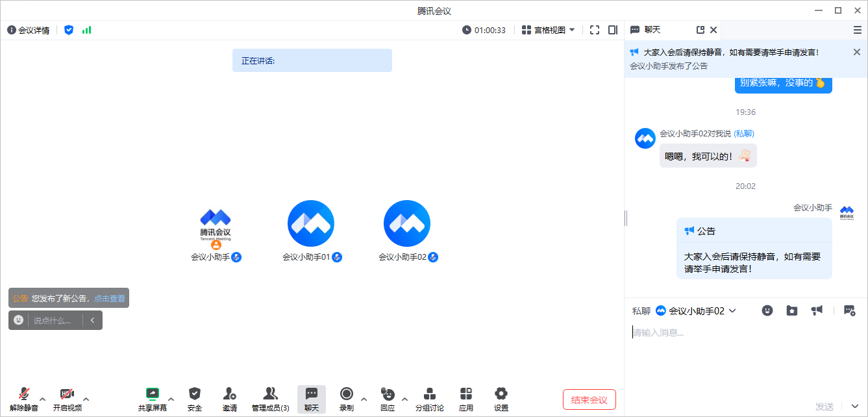Open 设置 settings gear

pos(501,399)
